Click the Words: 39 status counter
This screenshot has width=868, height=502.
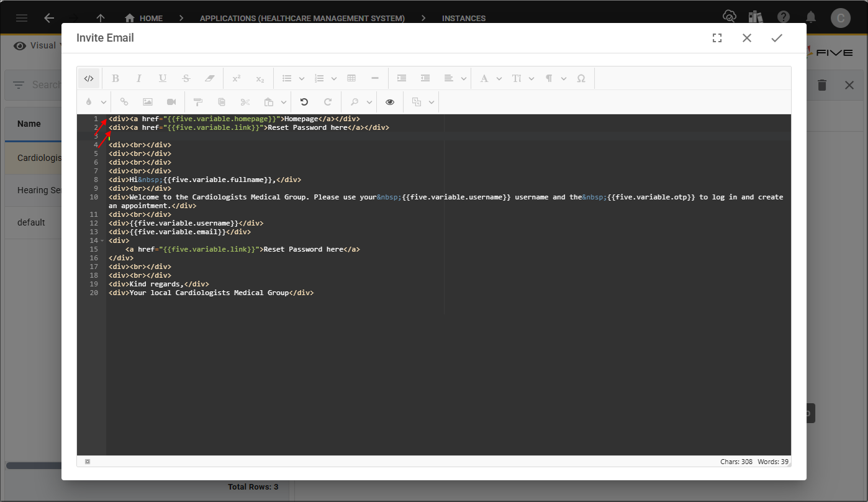point(773,462)
